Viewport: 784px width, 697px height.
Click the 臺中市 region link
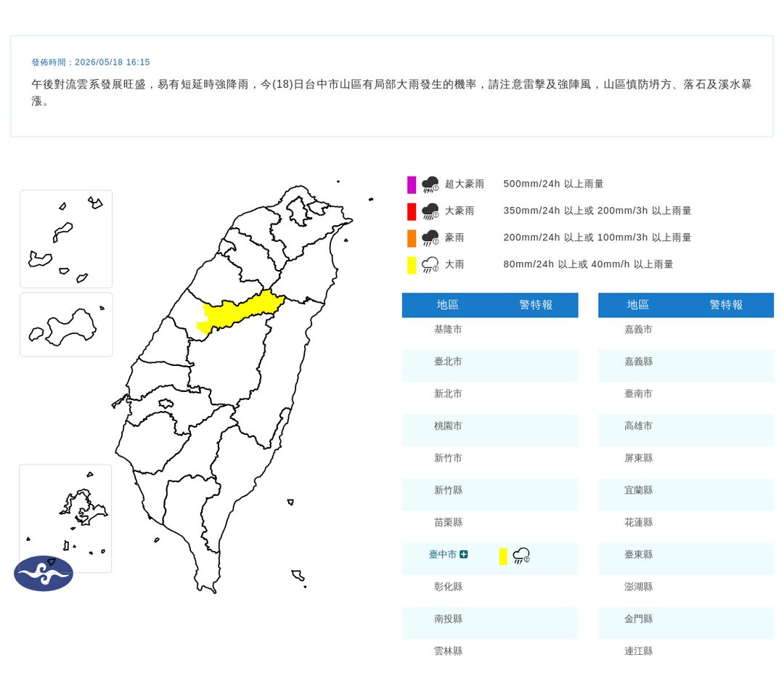click(443, 554)
